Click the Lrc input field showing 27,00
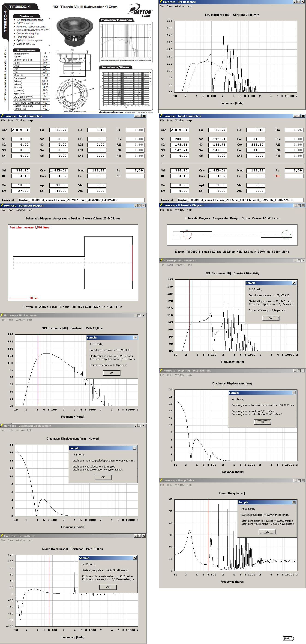Viewport: 306px width, 644px height. [x=21, y=191]
